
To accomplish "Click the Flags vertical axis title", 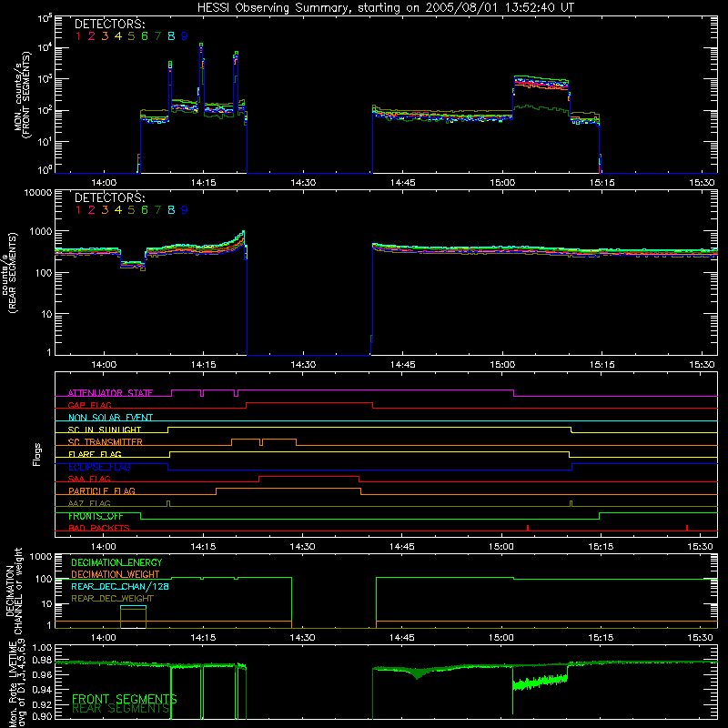I will (x=36, y=454).
